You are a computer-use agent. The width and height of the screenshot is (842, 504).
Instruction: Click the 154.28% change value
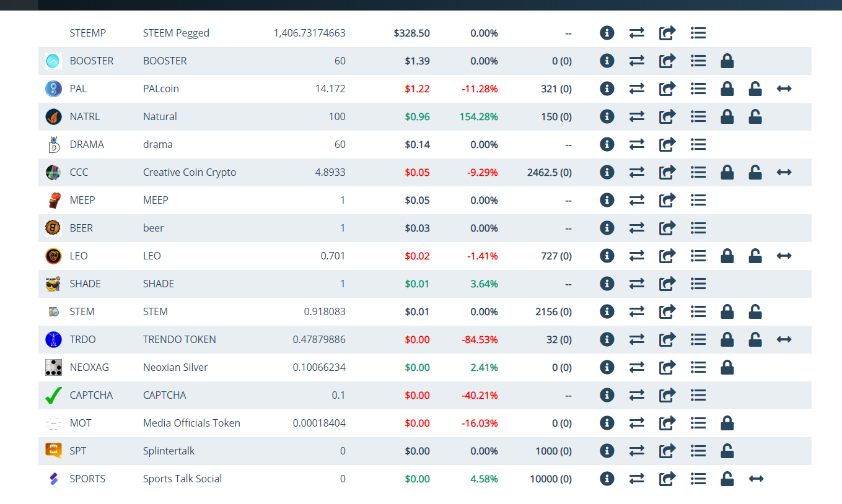coord(479,116)
